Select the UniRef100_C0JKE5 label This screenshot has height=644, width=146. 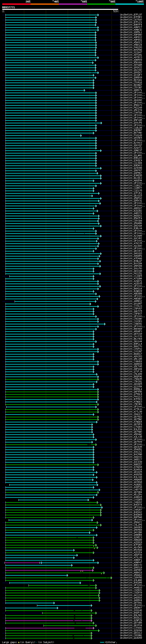131,276
